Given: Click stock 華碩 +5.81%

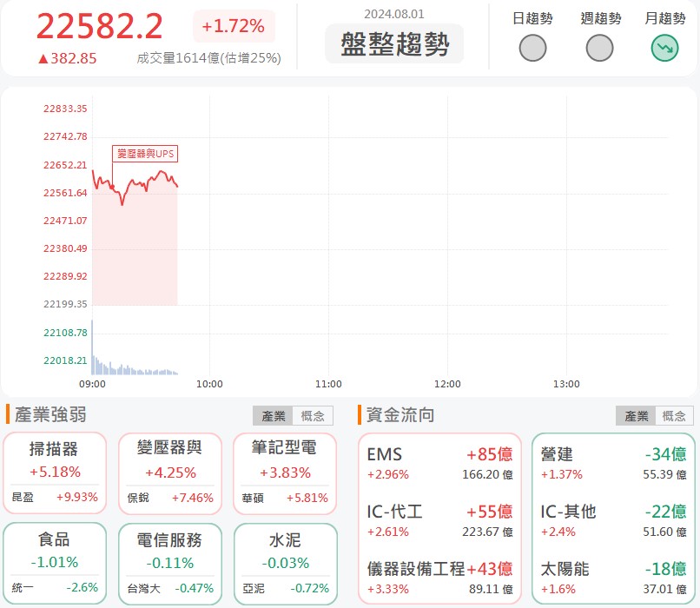Looking at the screenshot, I should [285, 499].
